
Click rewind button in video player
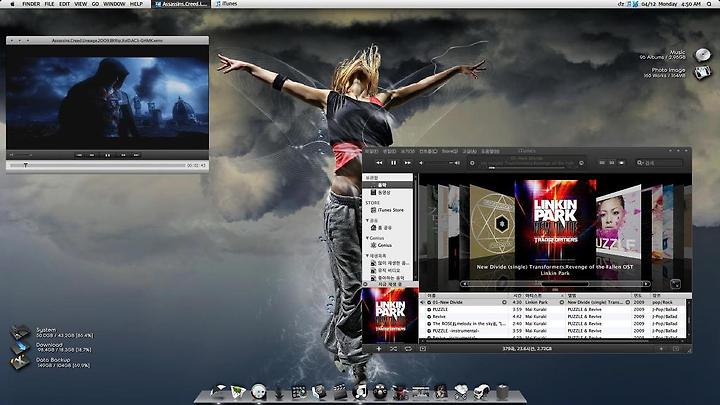(92, 155)
